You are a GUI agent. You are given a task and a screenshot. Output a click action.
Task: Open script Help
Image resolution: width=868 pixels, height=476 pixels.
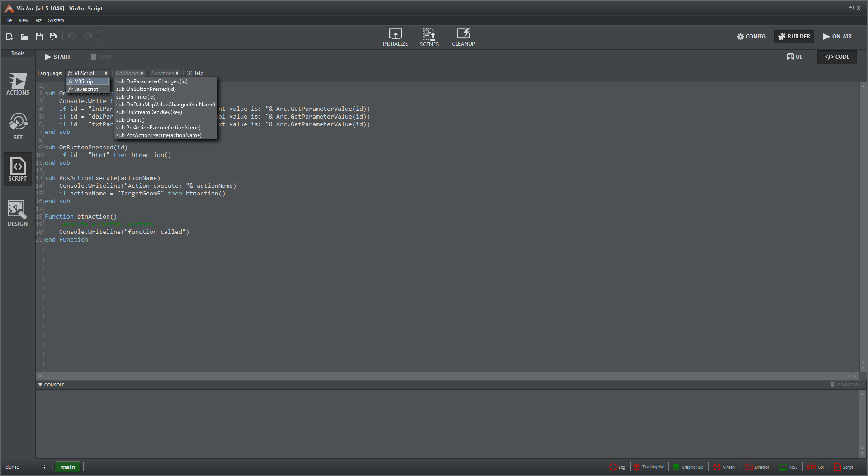195,73
